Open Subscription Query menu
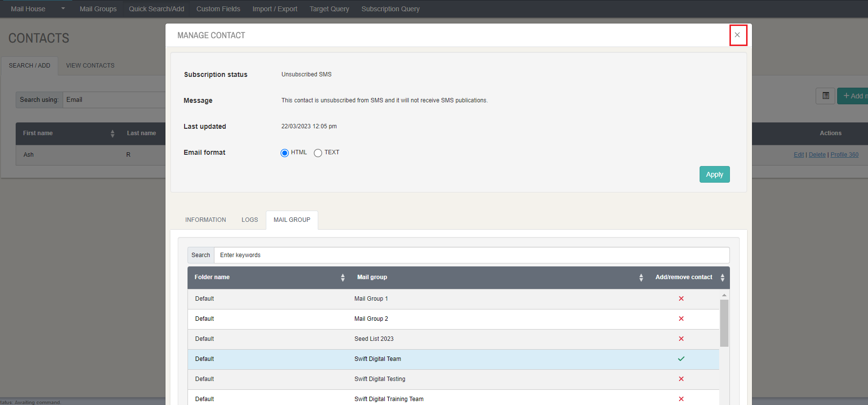 click(391, 9)
